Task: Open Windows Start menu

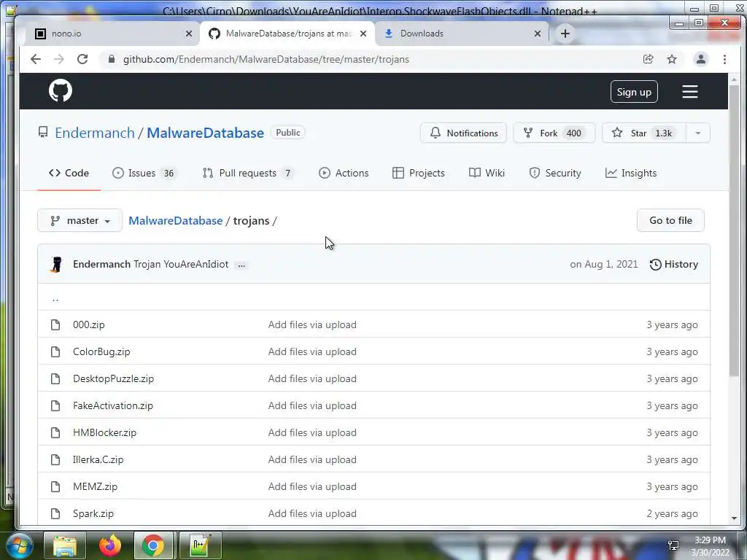Action: [19, 545]
